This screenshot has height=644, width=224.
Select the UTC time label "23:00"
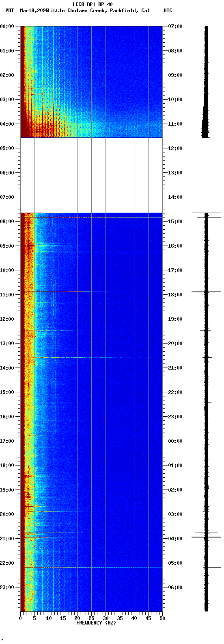point(175,417)
